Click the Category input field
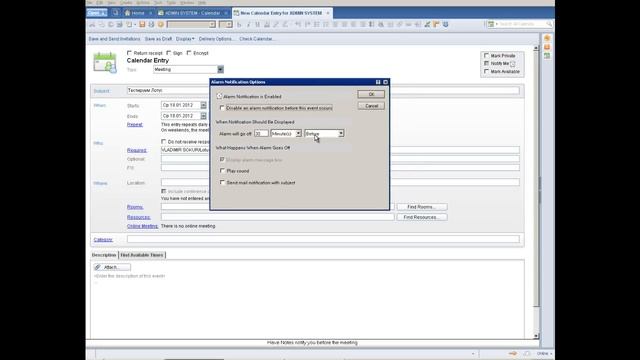Image resolution: width=640 pixels, height=360 pixels. click(323, 239)
